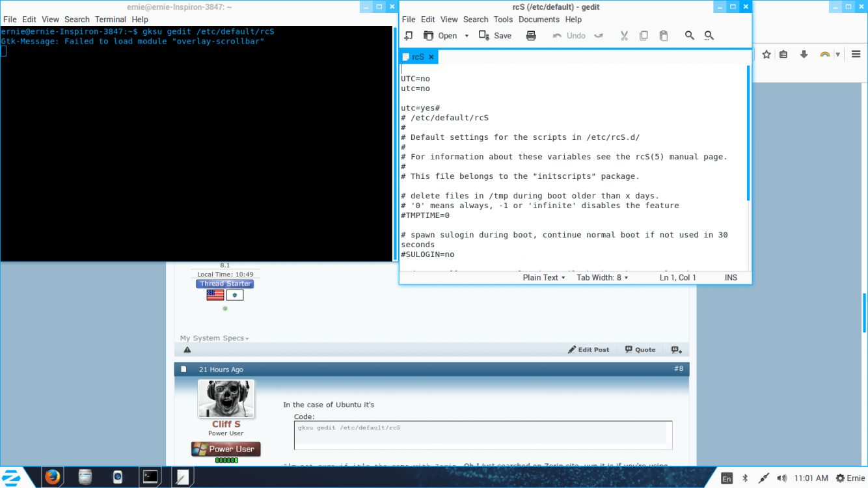Click the rainbow extension icon in Firefox
The height and width of the screenshot is (488, 868).
point(824,55)
